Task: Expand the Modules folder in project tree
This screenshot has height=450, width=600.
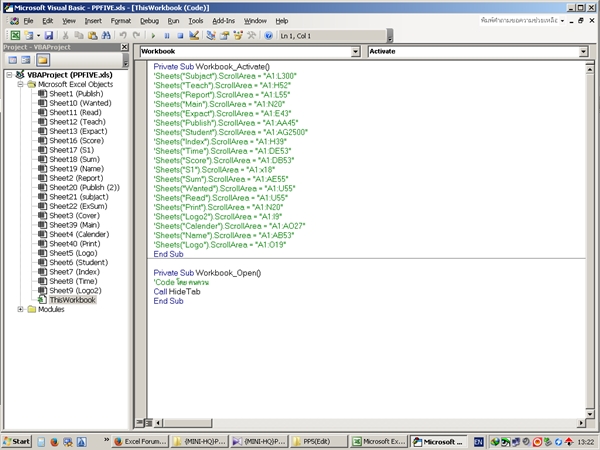Action: pos(20,309)
